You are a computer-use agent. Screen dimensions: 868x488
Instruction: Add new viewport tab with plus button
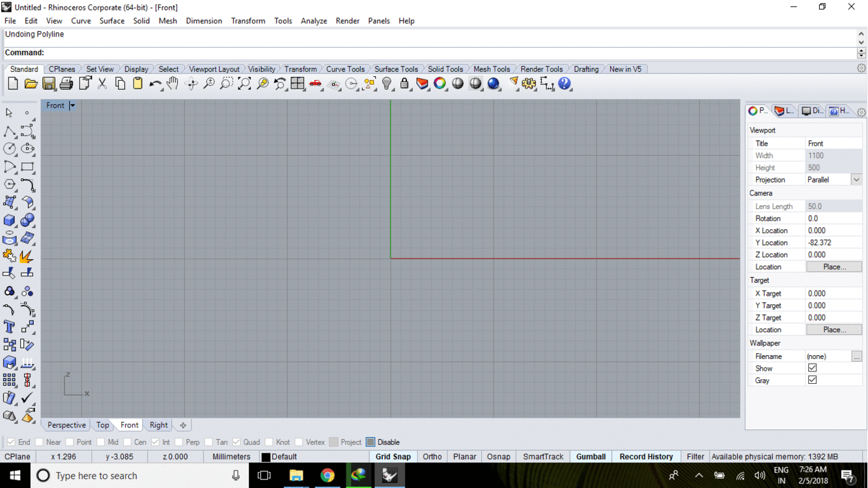pos(183,425)
